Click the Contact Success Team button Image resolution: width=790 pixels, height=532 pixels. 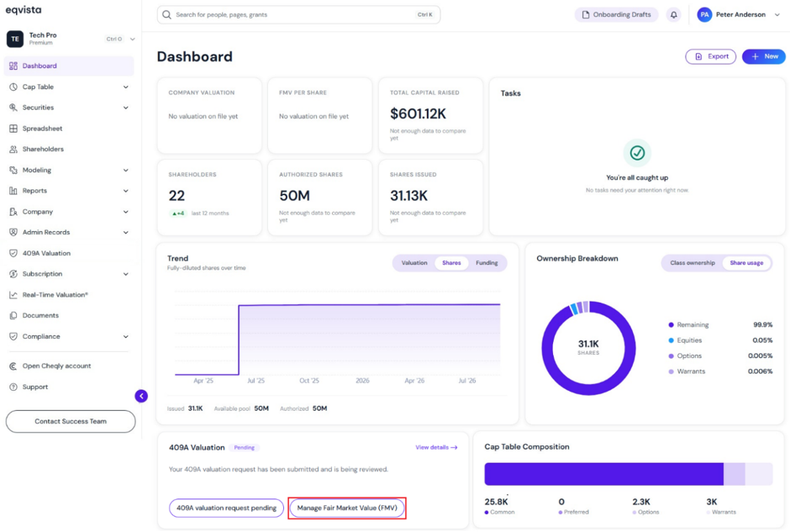click(71, 421)
